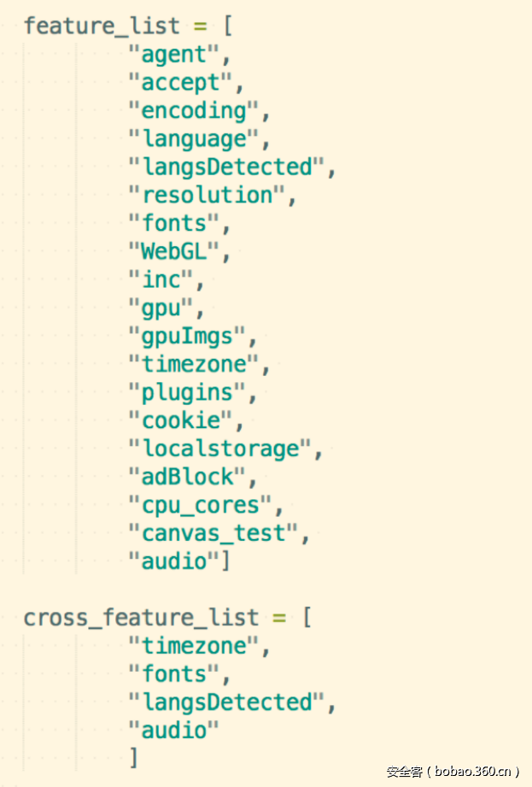
Task: Click the "inc" string
Action: pyautogui.click(x=161, y=279)
